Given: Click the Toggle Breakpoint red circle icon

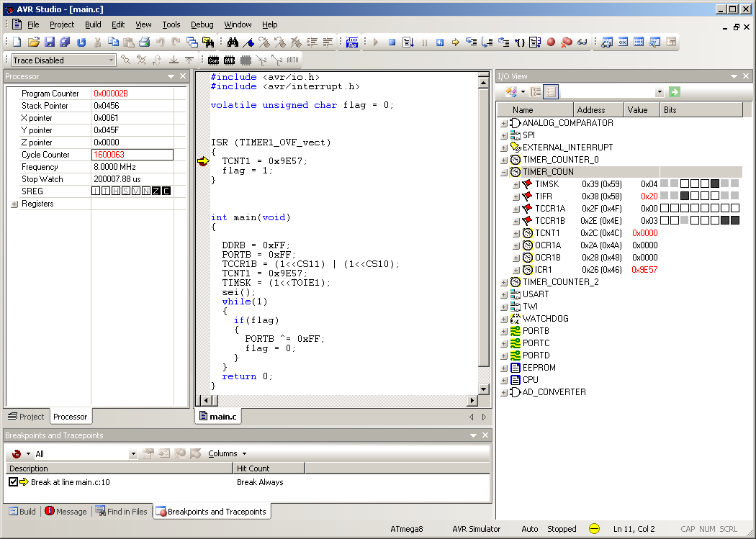Looking at the screenshot, I should click(x=551, y=42).
